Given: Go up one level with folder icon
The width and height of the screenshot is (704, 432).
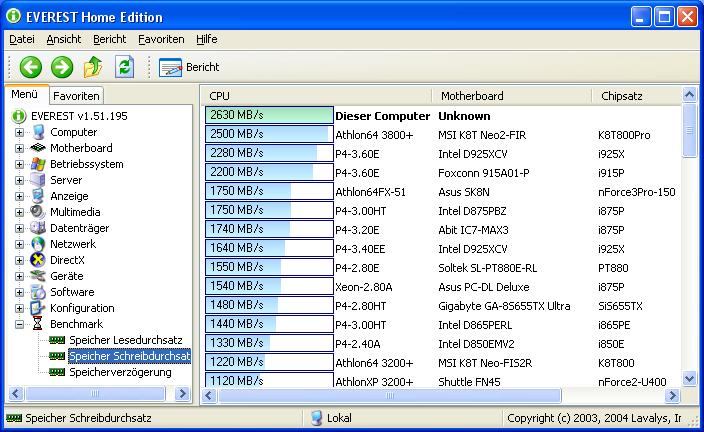Looking at the screenshot, I should tap(93, 67).
